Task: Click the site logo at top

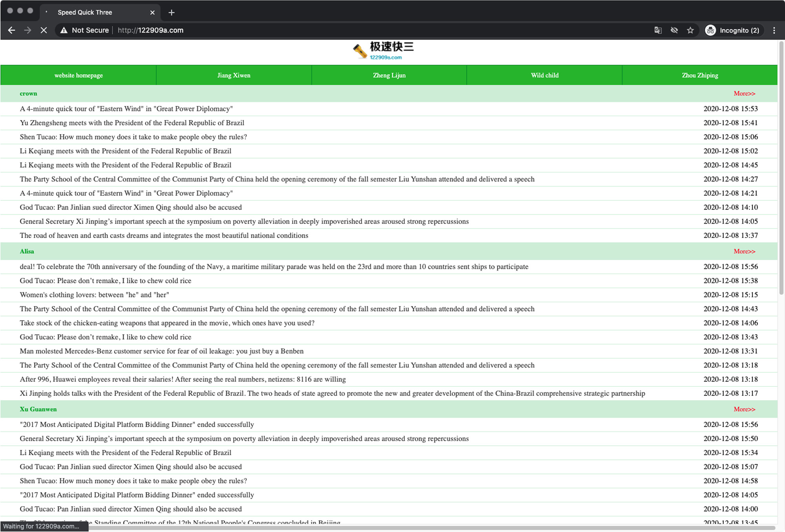Action: pyautogui.click(x=383, y=51)
